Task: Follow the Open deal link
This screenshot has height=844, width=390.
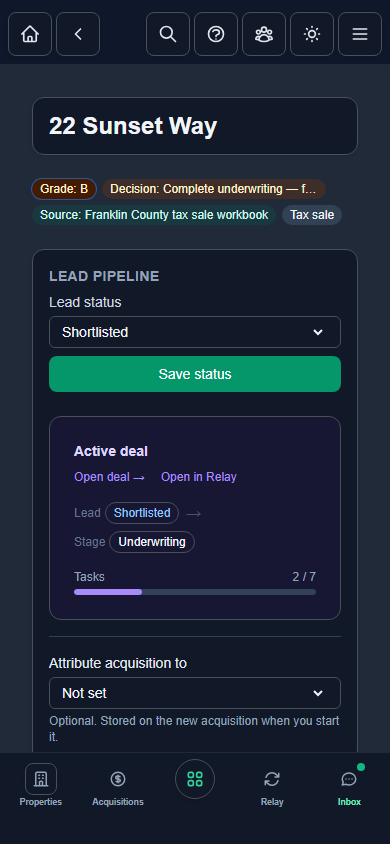Action: 110,477
